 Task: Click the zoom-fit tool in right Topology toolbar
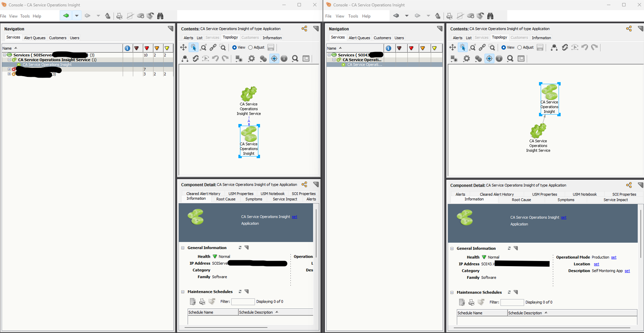[x=472, y=48]
